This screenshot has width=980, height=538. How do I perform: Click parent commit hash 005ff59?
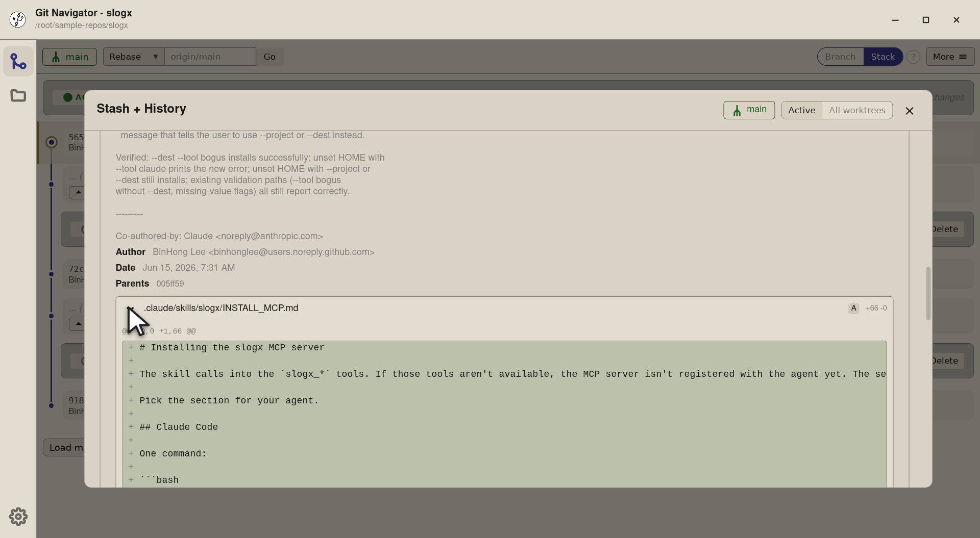click(170, 284)
